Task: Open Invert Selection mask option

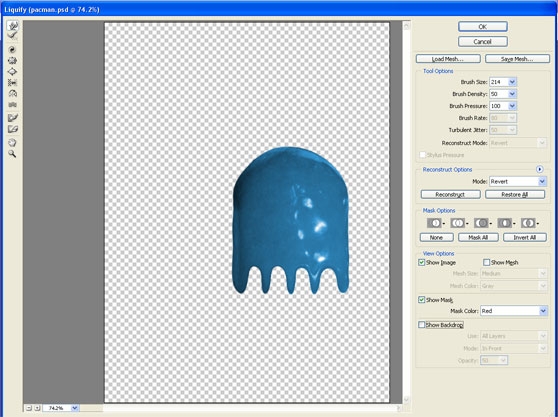Action: point(530,223)
